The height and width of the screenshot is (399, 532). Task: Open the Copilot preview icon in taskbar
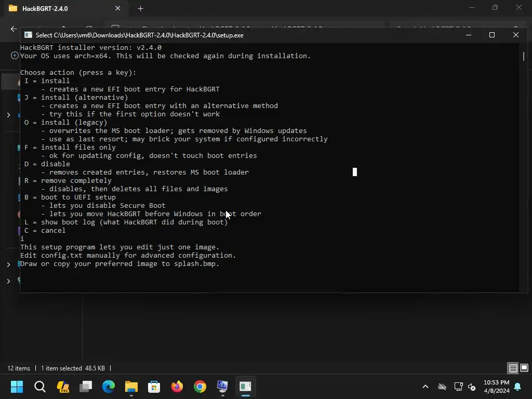coord(63,387)
